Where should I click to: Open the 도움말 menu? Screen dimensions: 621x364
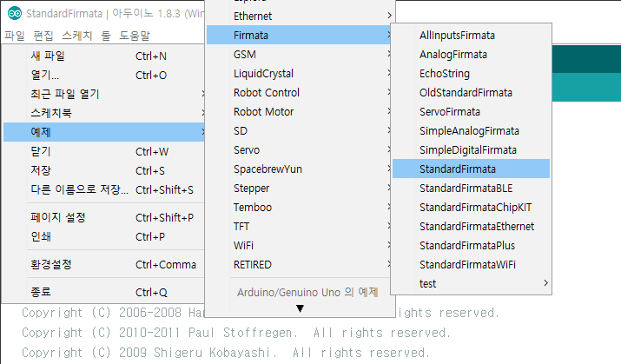coord(135,36)
